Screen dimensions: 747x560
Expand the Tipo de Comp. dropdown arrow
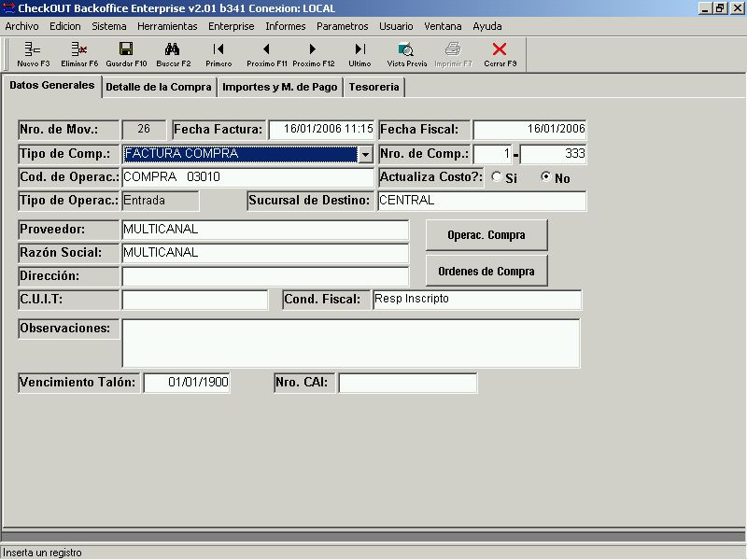pos(365,154)
